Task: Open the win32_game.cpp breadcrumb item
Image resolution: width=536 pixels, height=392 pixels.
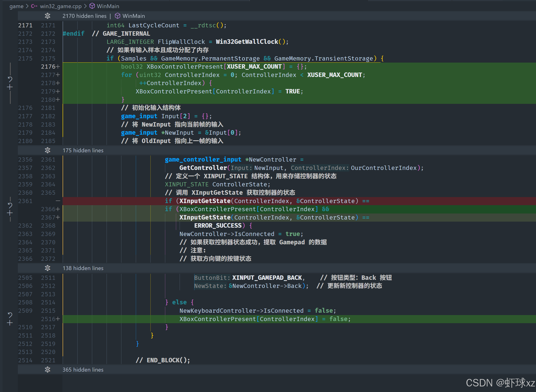Action: click(x=61, y=6)
